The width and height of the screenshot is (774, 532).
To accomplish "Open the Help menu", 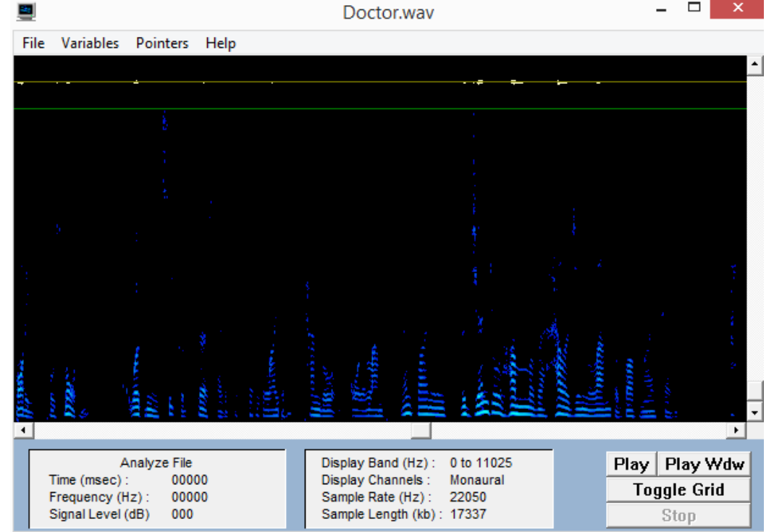I will click(x=220, y=43).
